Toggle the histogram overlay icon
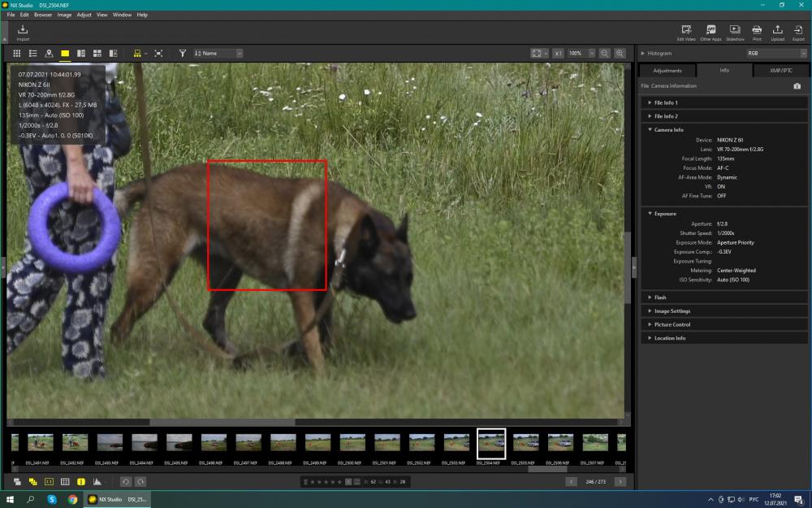This screenshot has width=812, height=508. pyautogui.click(x=97, y=481)
